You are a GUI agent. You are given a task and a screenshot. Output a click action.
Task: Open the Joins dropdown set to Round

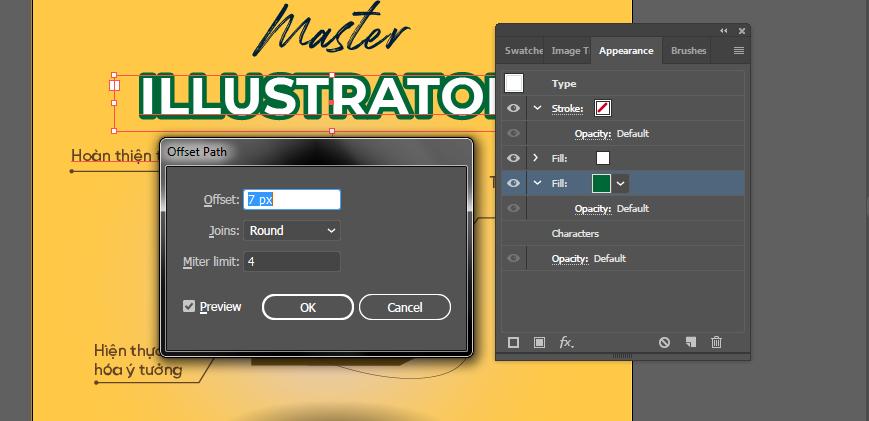(x=292, y=230)
